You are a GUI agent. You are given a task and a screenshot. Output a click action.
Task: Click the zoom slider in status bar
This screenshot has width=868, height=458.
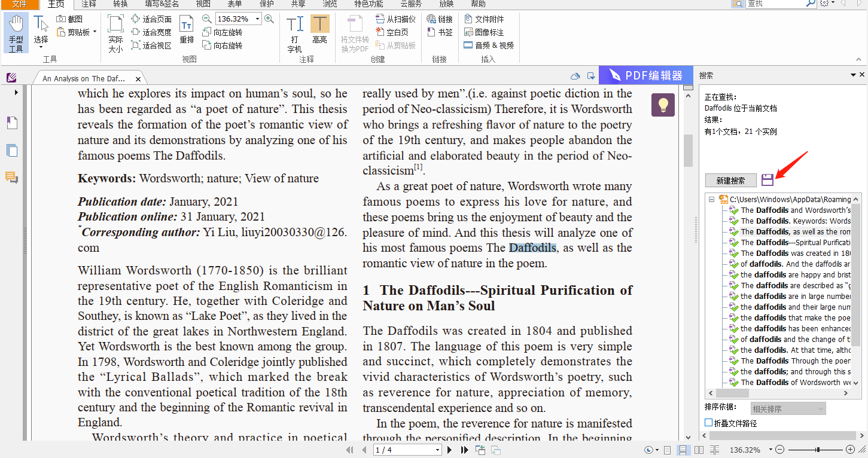[x=817, y=450]
